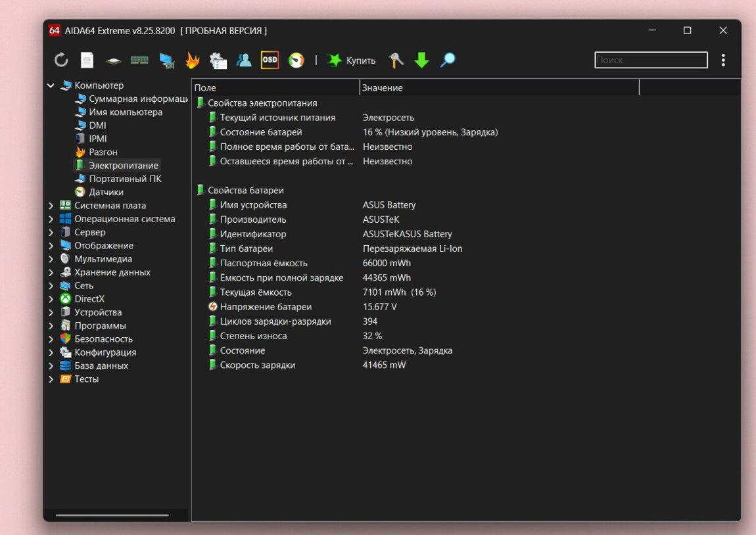Expand the Хранение данных node

pos(51,272)
